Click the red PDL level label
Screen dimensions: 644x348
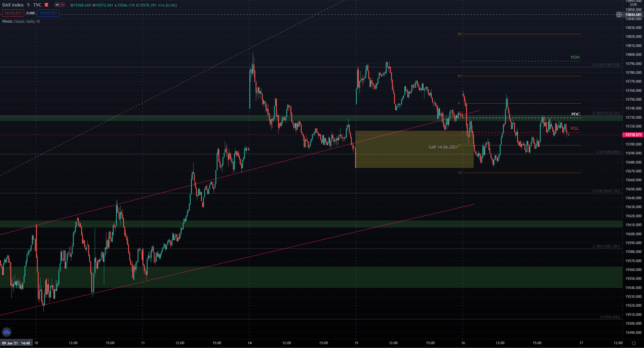coord(575,128)
